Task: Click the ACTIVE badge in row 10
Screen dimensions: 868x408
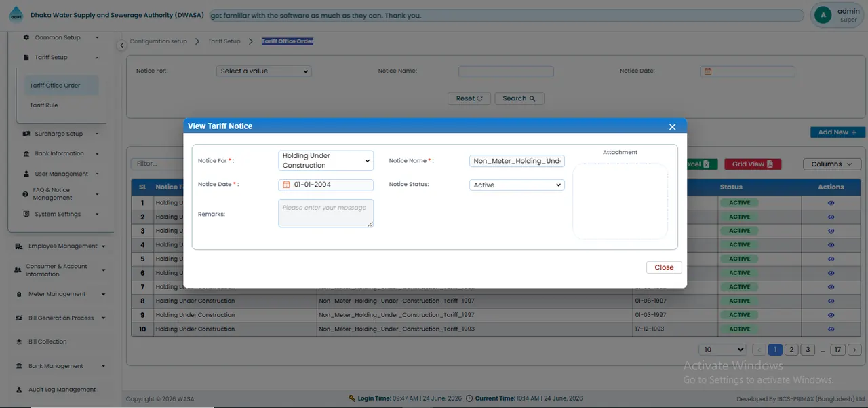Action: [739, 329]
